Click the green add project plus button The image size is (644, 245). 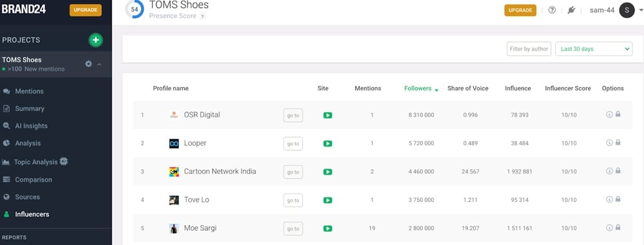(x=96, y=40)
